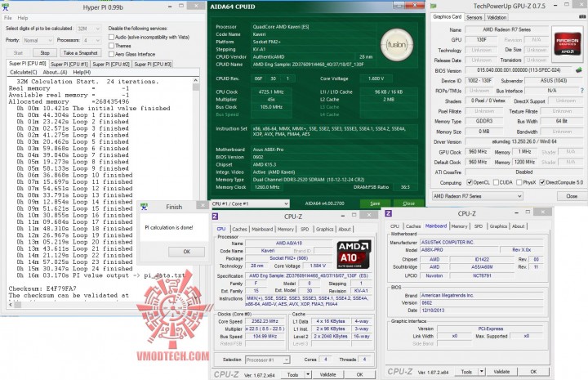588x380 pixels.
Task: Switch to the Super PI [CPU #1] tab
Action: pos(69,65)
